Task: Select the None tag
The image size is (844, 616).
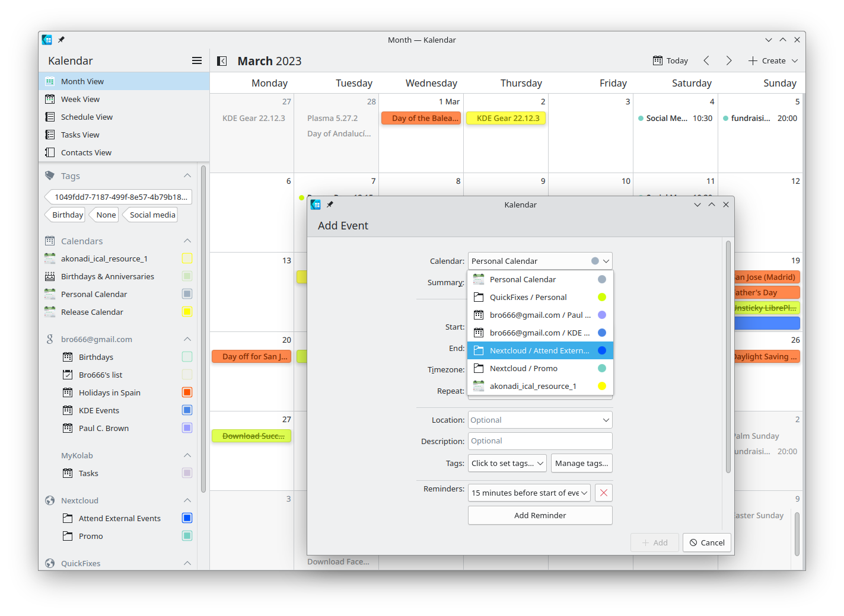Action: coord(104,215)
